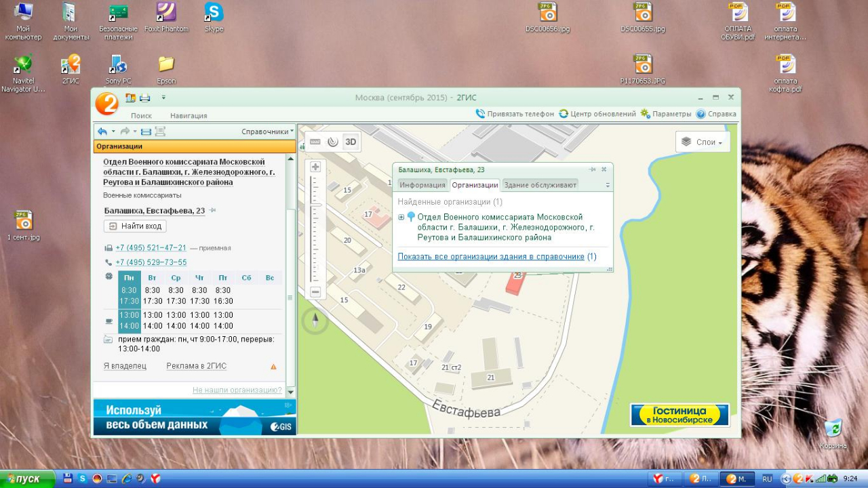The image size is (868, 488).
Task: Expand the organization tree item in popup
Action: pyautogui.click(x=401, y=217)
